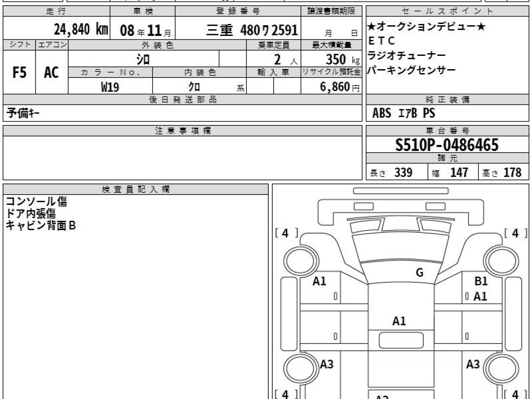The width and height of the screenshot is (532, 399).
Task: Select the width value 幅 147
Action: pos(450,172)
